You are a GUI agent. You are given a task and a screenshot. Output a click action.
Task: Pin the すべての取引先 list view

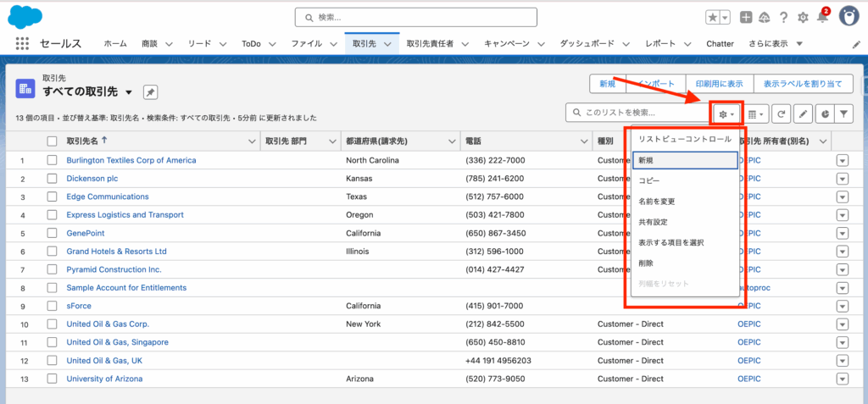click(x=151, y=92)
